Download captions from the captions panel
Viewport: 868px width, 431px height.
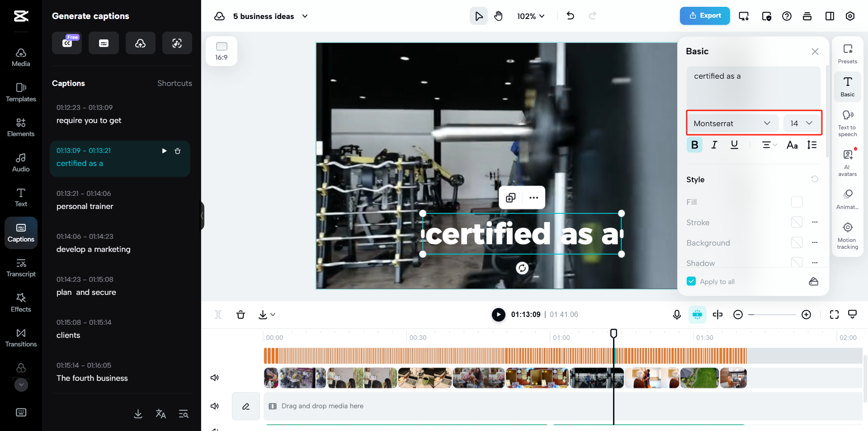click(138, 414)
